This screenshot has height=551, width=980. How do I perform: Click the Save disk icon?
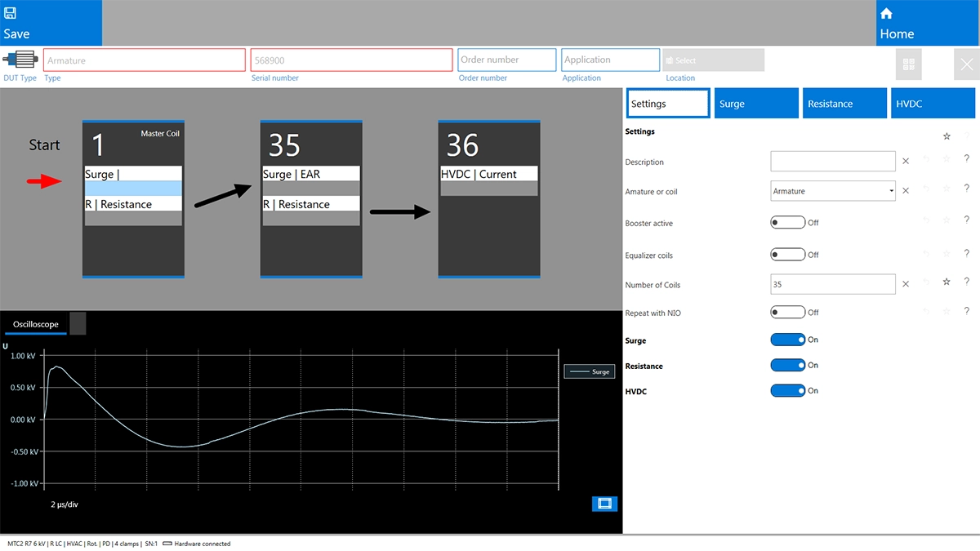[x=11, y=14]
